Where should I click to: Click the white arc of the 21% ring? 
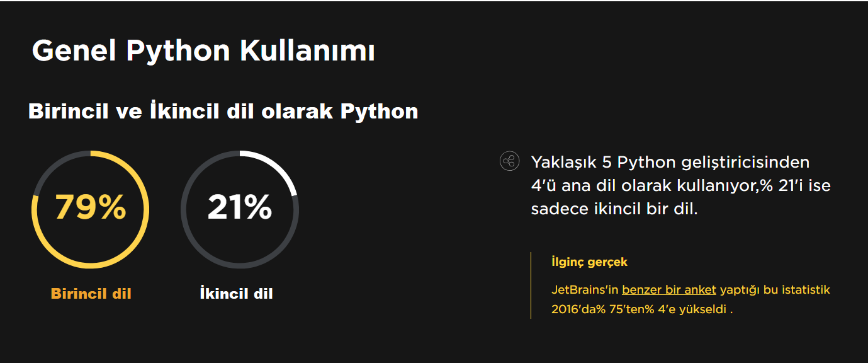[277, 165]
